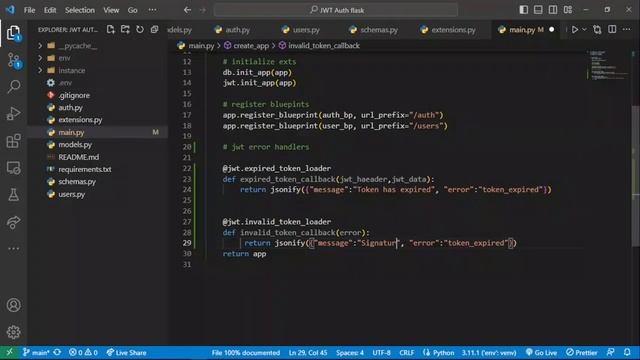Image resolution: width=640 pixels, height=360 pixels.
Task: Open notifications bell
Action: [x=627, y=352]
